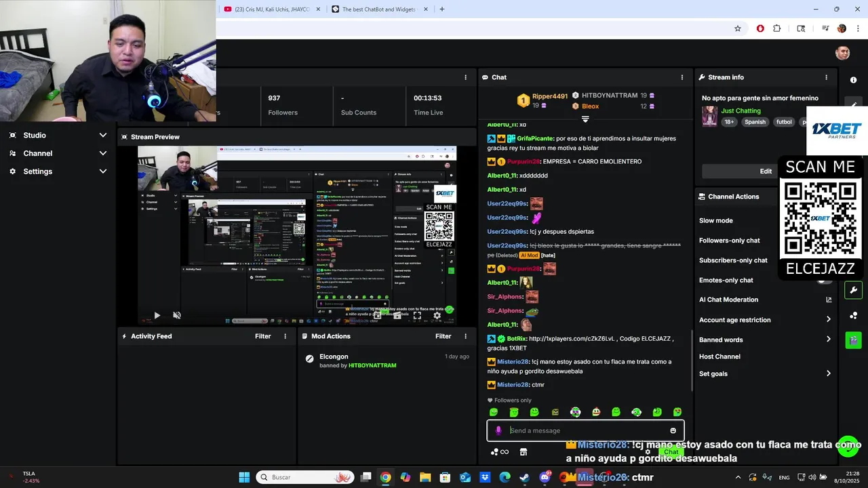Switch to The best ChatBot and Widgets tab
This screenshot has width=868, height=488.
(380, 9)
